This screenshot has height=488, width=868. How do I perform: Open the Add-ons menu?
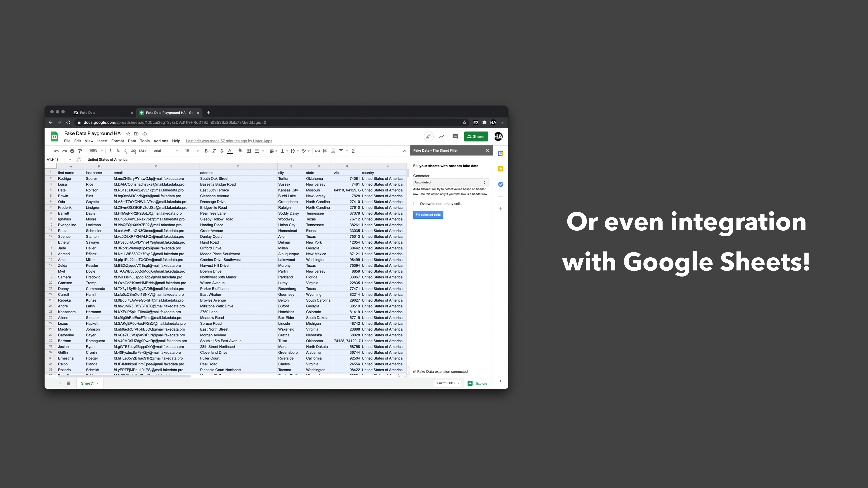click(161, 141)
